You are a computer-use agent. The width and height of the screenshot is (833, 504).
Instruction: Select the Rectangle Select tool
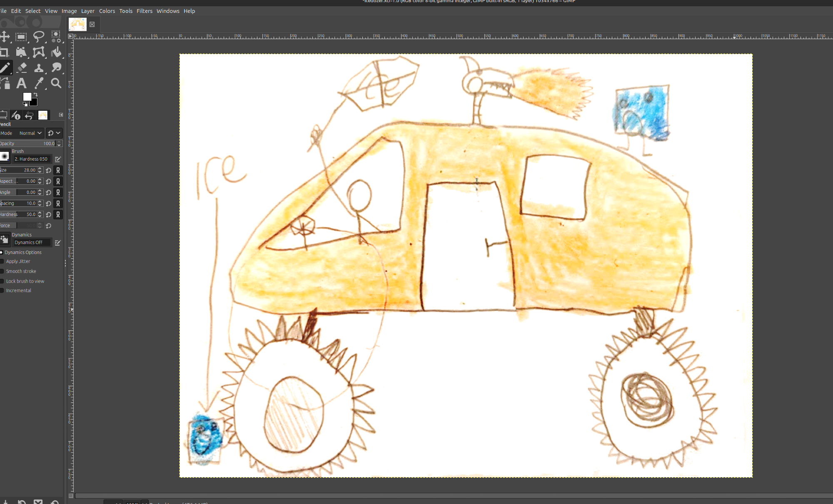coord(21,37)
